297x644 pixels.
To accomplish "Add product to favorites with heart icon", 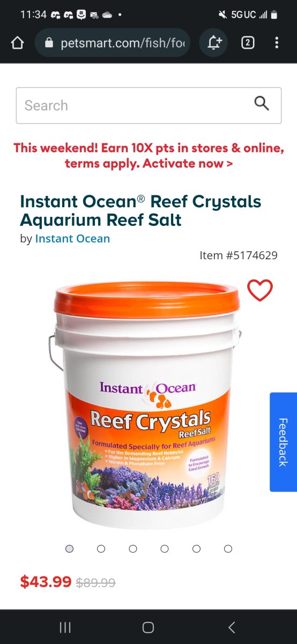I will click(260, 290).
